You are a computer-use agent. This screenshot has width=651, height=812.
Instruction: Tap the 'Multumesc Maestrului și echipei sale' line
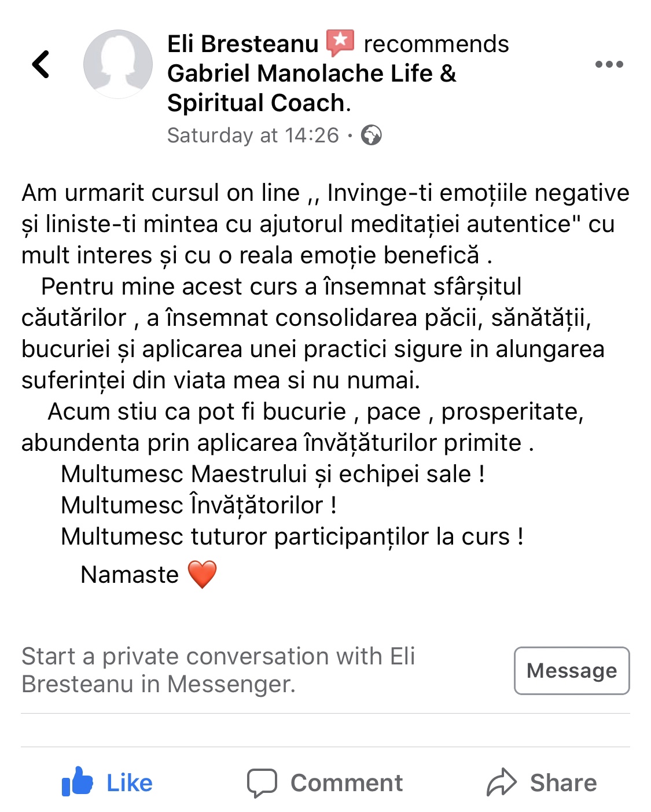(273, 474)
